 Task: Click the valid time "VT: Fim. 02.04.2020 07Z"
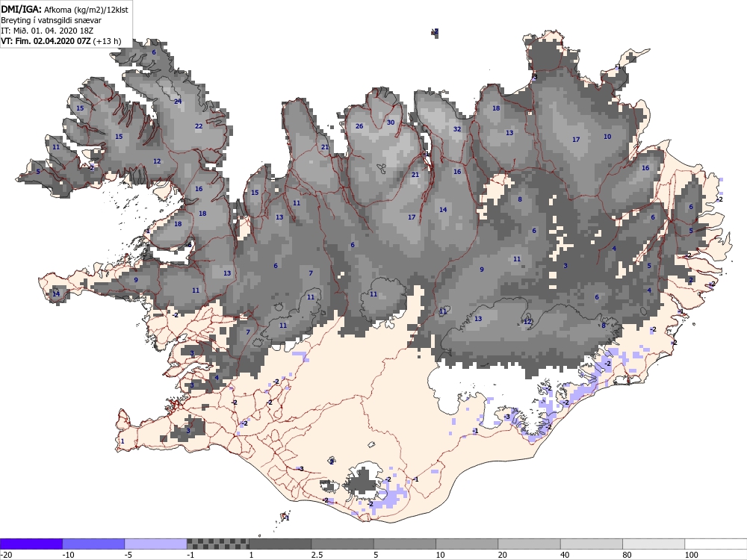pos(46,41)
